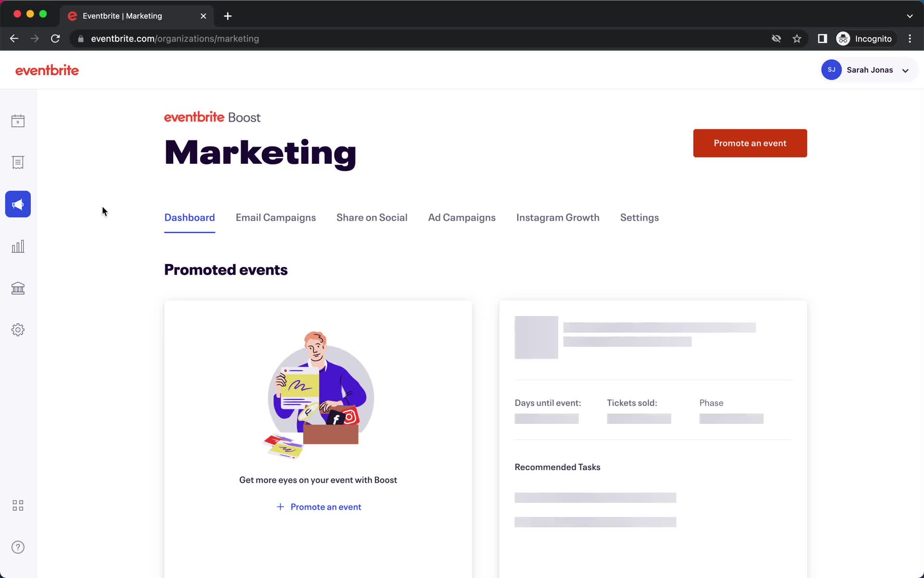924x578 pixels.
Task: Toggle the Instagram Growth tab
Action: [557, 217]
